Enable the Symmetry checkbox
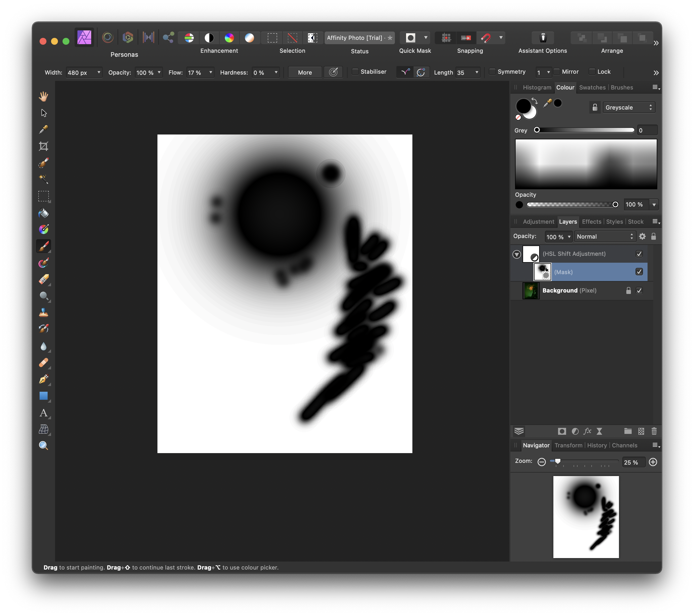Viewport: 694px width, 616px height. [492, 72]
